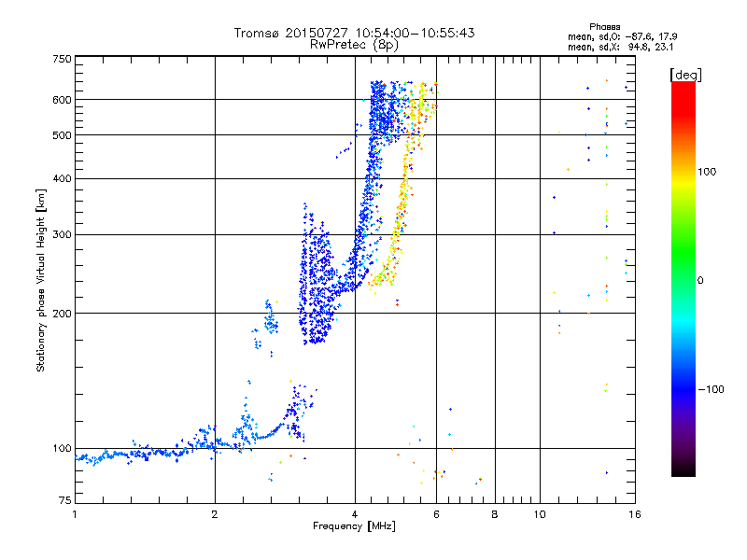Click the 'mean, sd,X: 94.8, 23.1' line
The height and width of the screenshot is (560, 747).
point(620,48)
